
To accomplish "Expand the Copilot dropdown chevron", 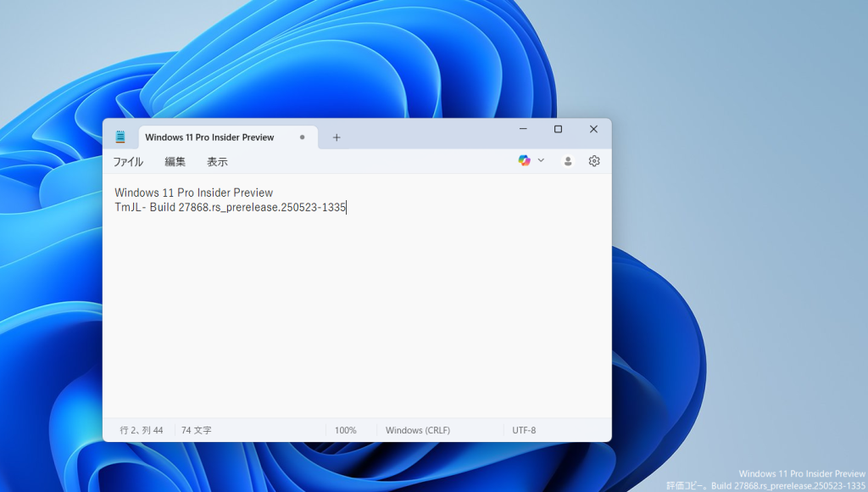I will tap(541, 160).
